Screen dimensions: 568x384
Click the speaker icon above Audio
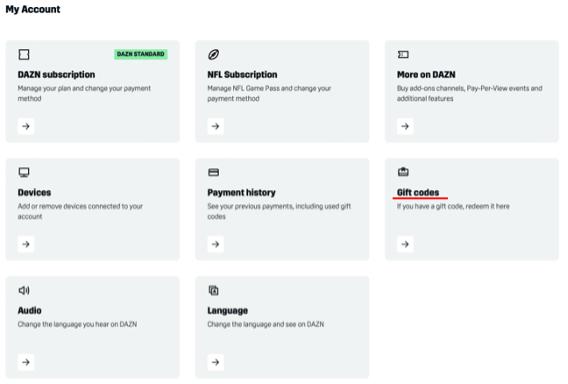click(24, 290)
